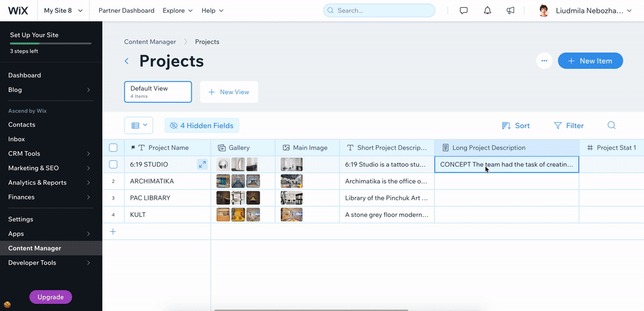Click the horizontal scrollbar below the table
The width and height of the screenshot is (644, 311).
click(311, 310)
